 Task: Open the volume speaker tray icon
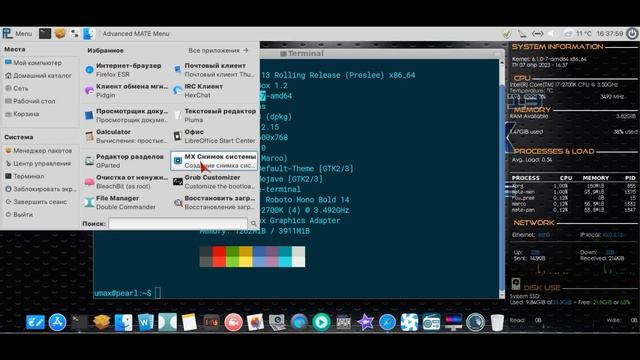pyautogui.click(x=552, y=33)
